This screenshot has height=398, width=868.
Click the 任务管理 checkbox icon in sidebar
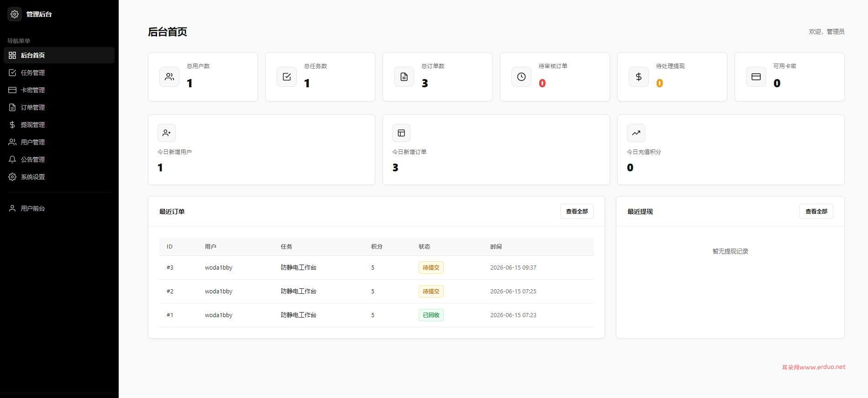[12, 73]
